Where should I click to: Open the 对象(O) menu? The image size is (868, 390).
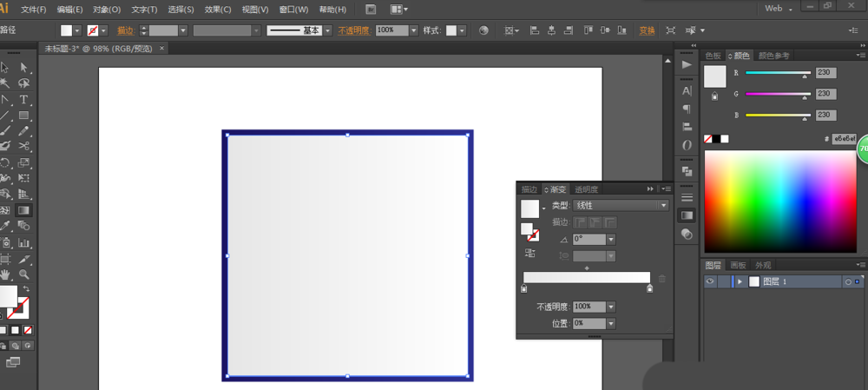(x=107, y=10)
